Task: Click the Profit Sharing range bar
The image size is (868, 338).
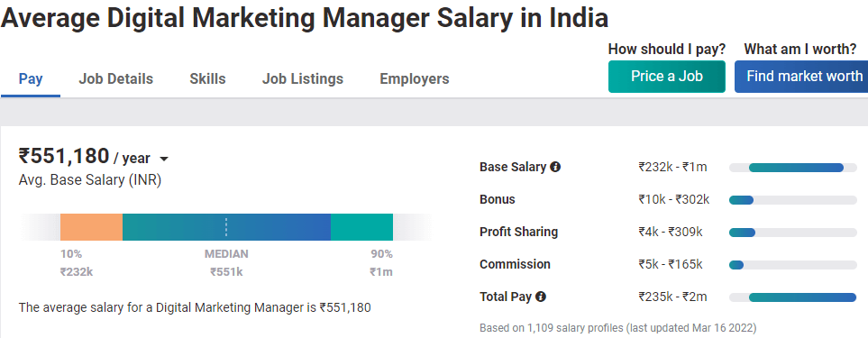Action: pos(792,233)
